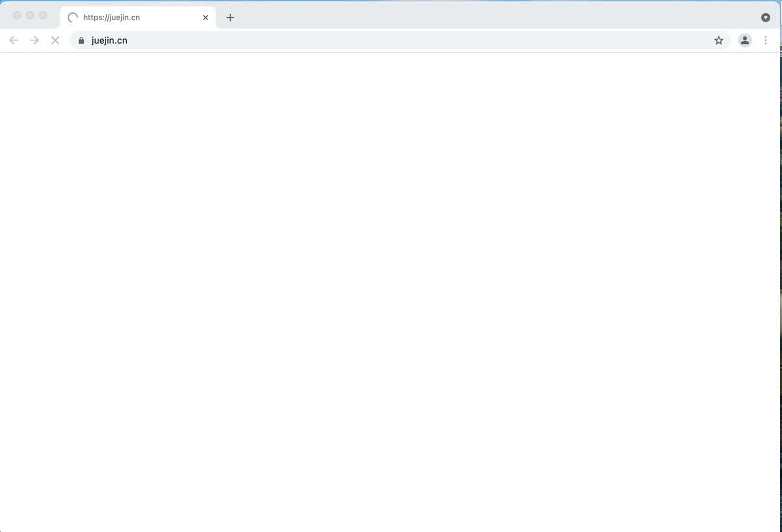Viewport: 782px width, 532px height.
Task: Bookmark this page with the star icon
Action: point(719,40)
